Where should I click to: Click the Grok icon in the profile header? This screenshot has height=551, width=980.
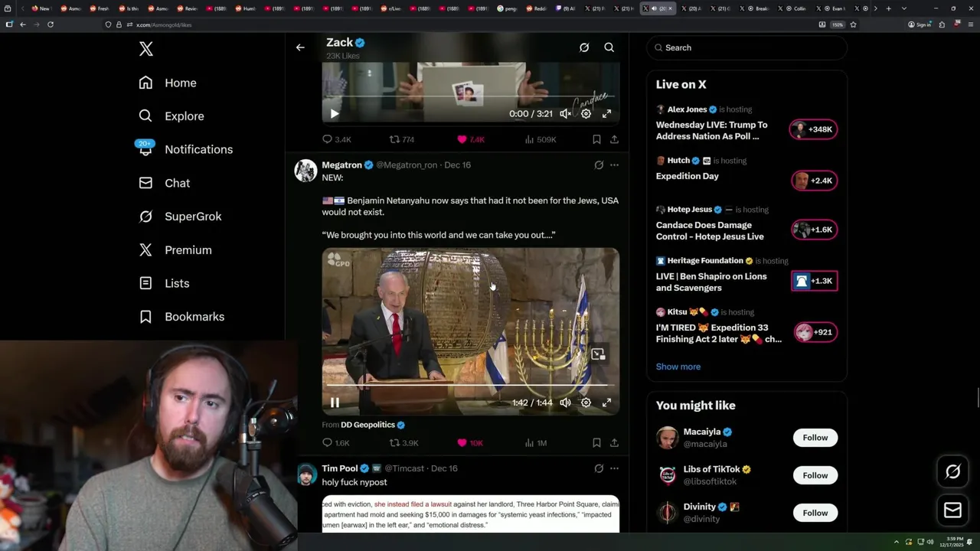click(584, 47)
